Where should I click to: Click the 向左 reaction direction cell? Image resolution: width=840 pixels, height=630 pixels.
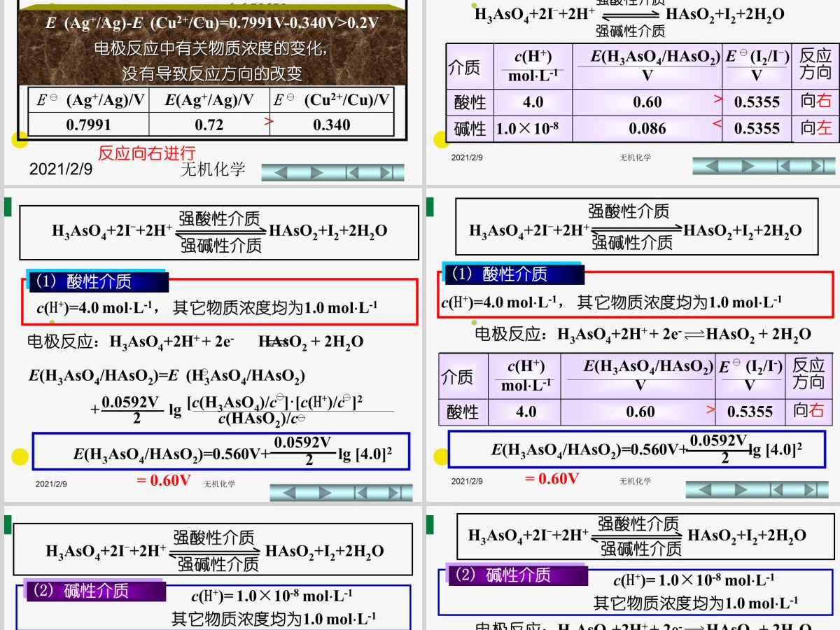click(816, 128)
